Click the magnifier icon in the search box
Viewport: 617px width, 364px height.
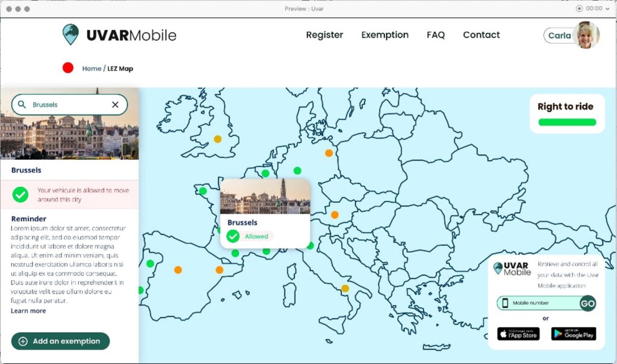click(x=22, y=104)
